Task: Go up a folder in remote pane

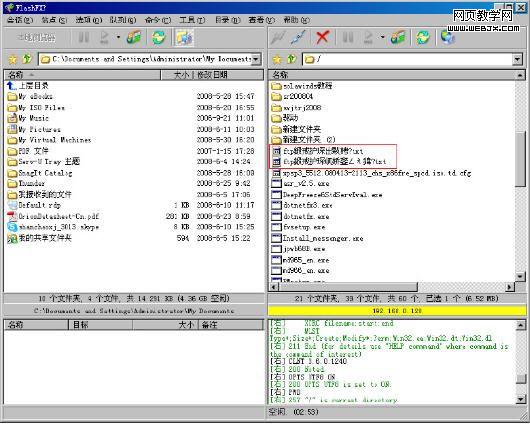Action: click(x=291, y=60)
